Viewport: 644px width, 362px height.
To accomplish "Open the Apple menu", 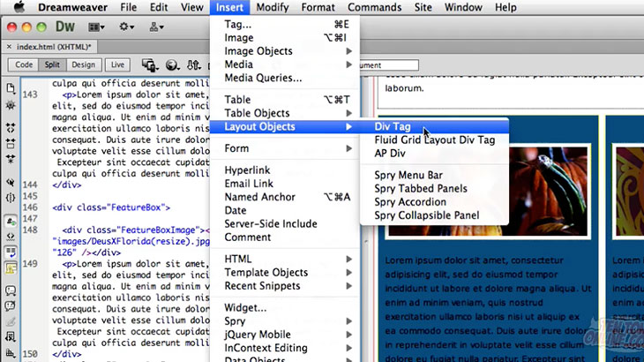I will click(x=19, y=7).
